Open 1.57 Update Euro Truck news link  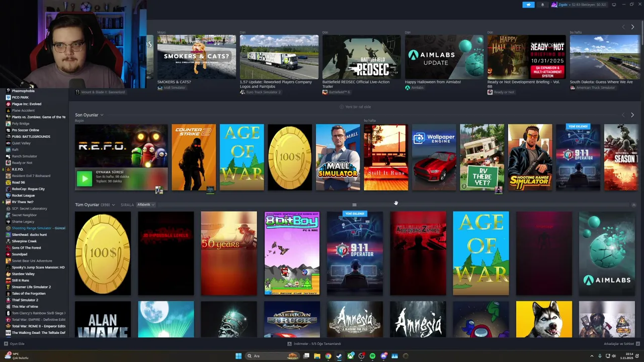[276, 83]
